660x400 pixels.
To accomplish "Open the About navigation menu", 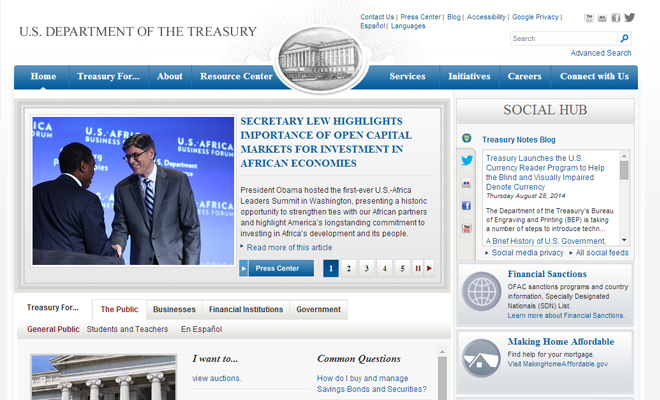I will 170,77.
